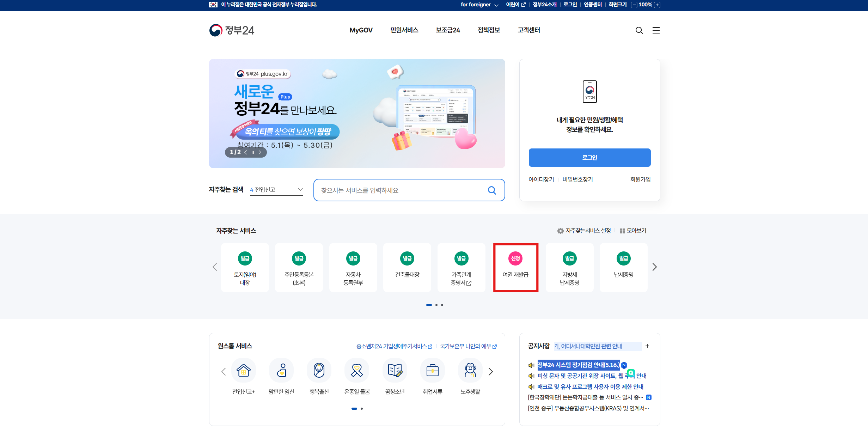868x433 pixels.
Task: Open the 노후생활 icon
Action: [470, 370]
